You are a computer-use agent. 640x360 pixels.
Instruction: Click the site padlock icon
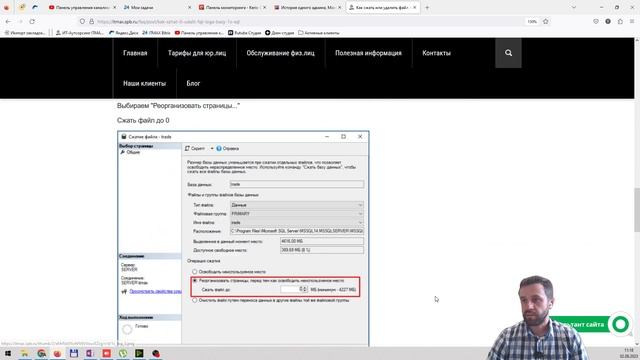tap(91, 21)
